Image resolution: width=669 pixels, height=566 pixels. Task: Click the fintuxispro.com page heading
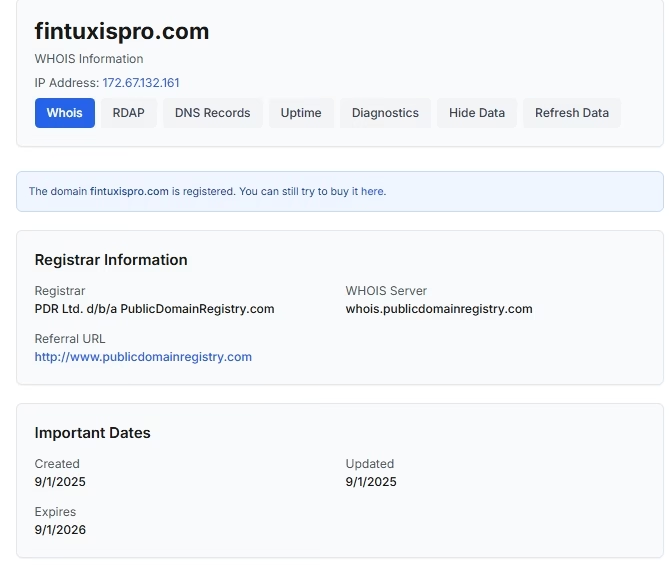[x=122, y=31]
